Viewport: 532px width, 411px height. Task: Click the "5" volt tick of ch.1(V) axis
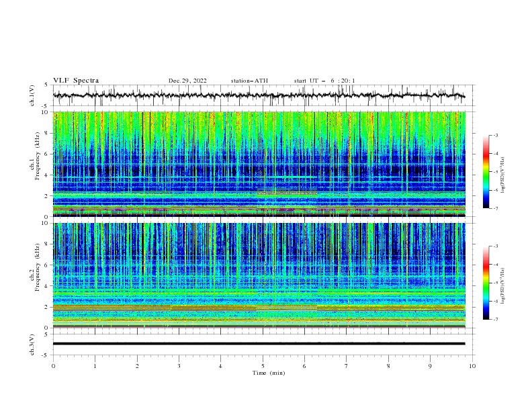pyautogui.click(x=46, y=85)
